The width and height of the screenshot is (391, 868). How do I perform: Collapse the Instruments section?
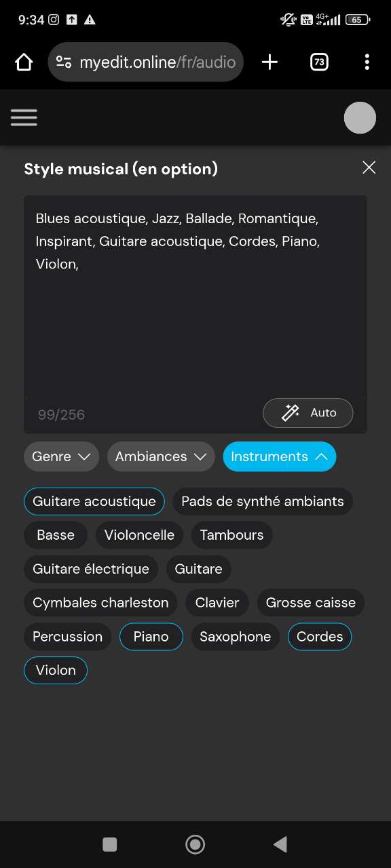point(279,456)
